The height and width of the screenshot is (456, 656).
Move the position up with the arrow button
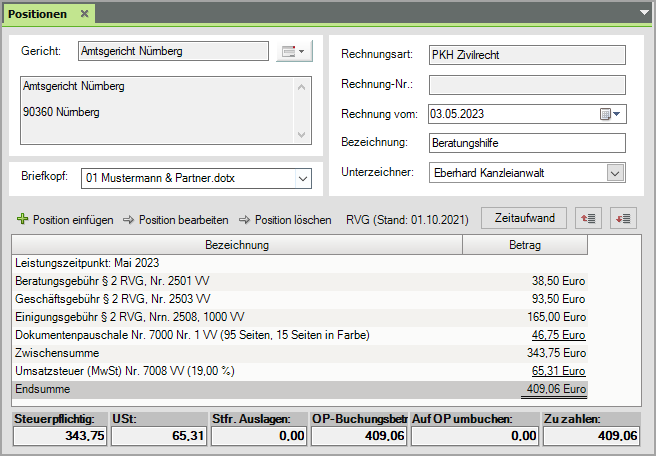(589, 218)
